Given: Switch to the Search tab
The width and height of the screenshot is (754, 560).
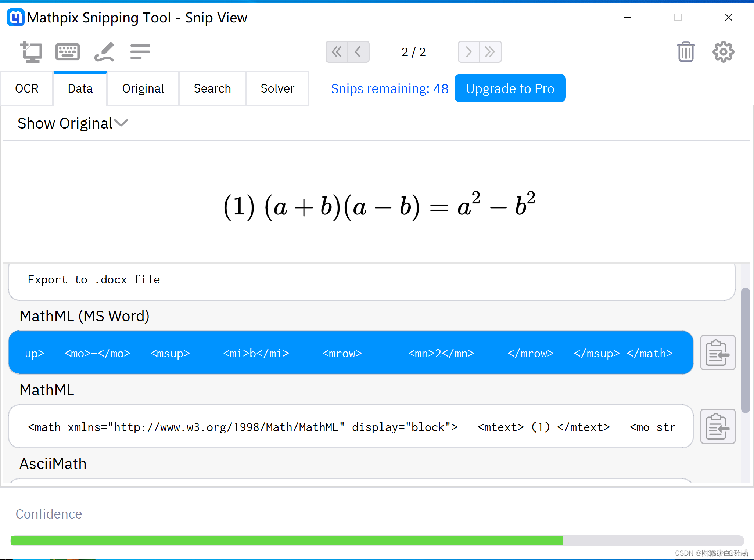Looking at the screenshot, I should (212, 88).
